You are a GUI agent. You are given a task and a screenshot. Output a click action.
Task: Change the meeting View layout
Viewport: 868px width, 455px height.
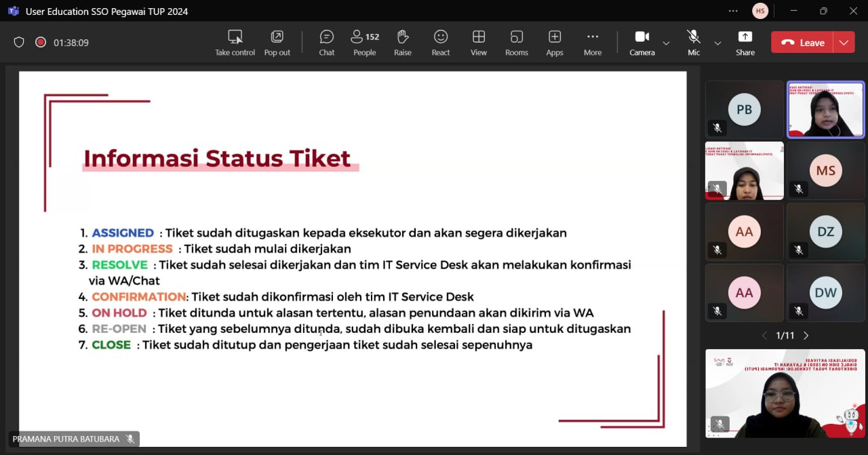pos(479,42)
